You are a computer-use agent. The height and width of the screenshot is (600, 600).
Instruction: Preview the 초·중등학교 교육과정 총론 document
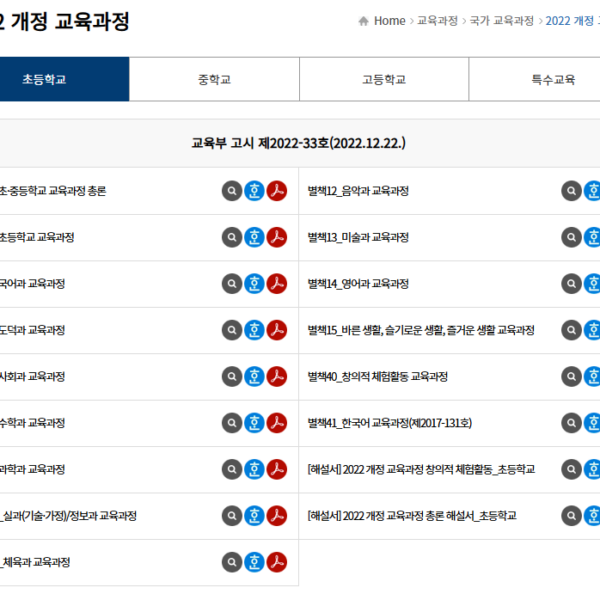pos(232,191)
